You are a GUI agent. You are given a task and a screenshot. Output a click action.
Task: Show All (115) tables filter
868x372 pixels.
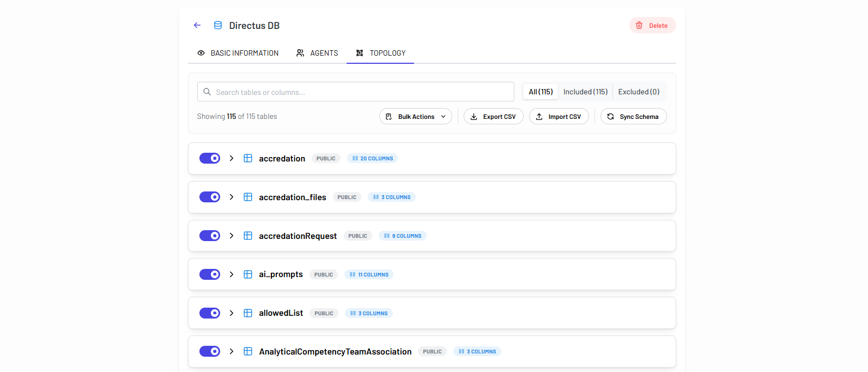click(x=541, y=92)
